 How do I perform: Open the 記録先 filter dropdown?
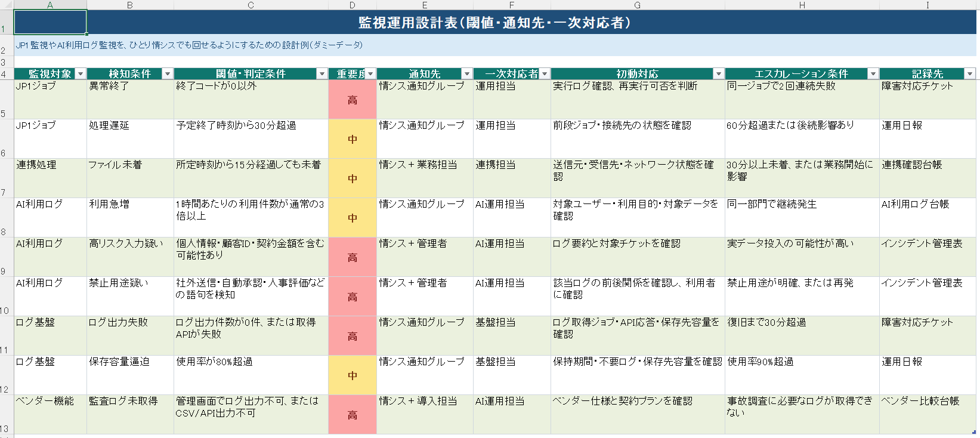(970, 74)
